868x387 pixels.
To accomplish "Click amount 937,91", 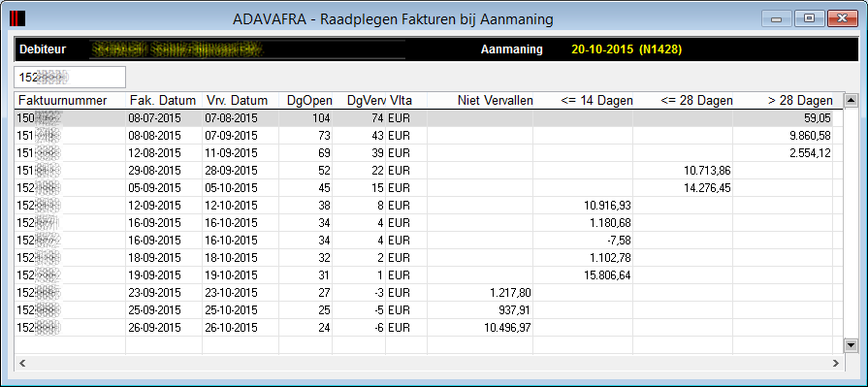I will pos(515,310).
